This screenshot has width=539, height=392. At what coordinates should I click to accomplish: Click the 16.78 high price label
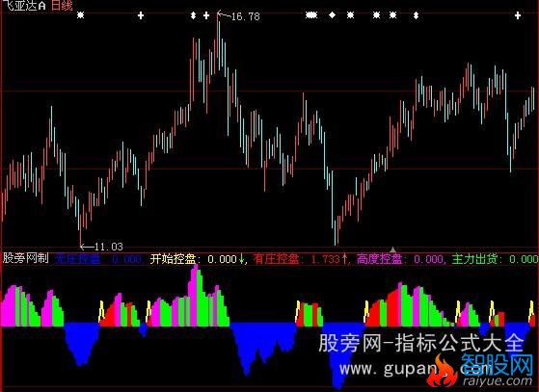(246, 16)
